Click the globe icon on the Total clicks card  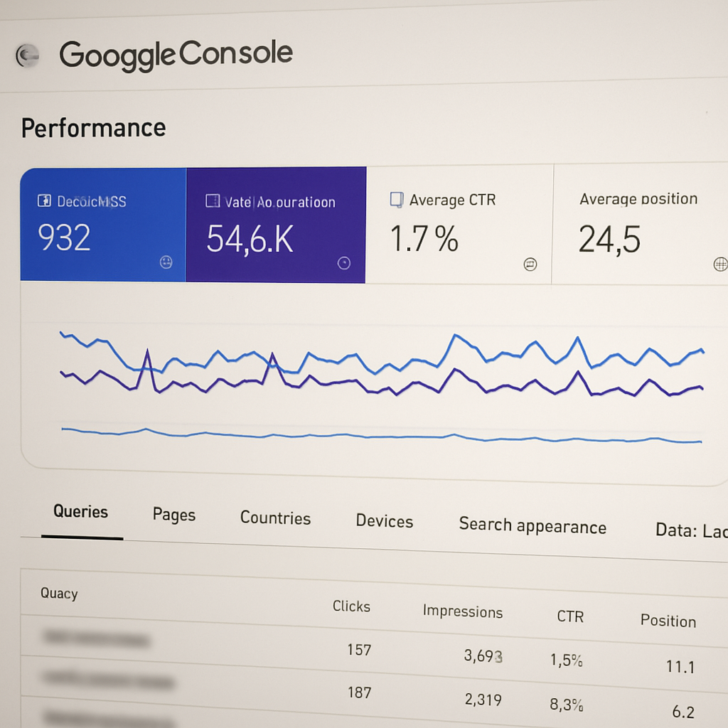point(165,262)
